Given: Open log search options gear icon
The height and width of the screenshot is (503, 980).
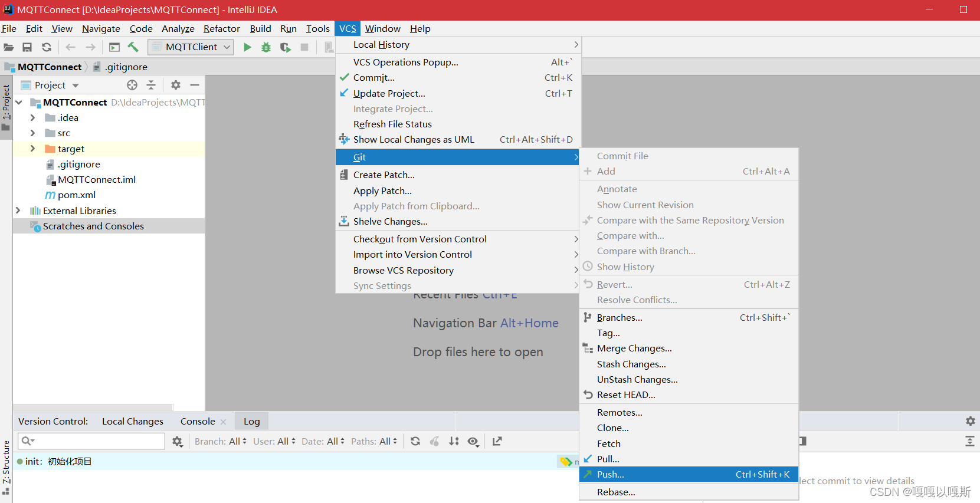Looking at the screenshot, I should point(177,441).
